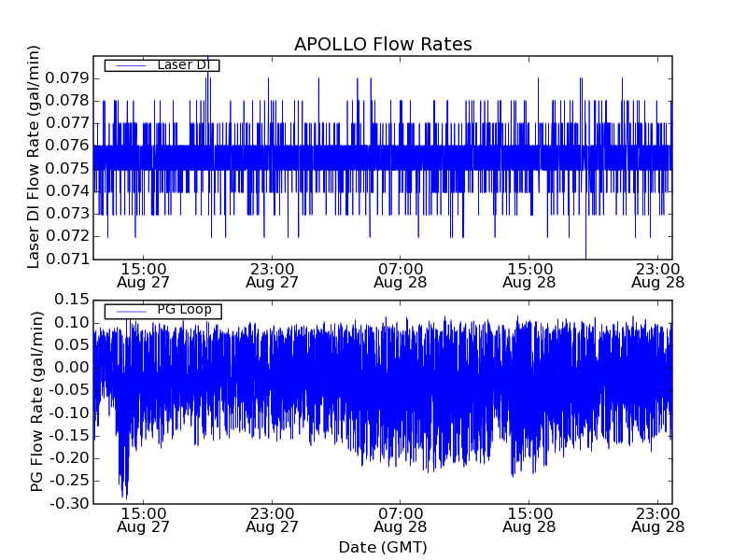This screenshot has width=747, height=560.
Task: Click bottom chart 15:00 Aug 28 date label
Action: [529, 520]
